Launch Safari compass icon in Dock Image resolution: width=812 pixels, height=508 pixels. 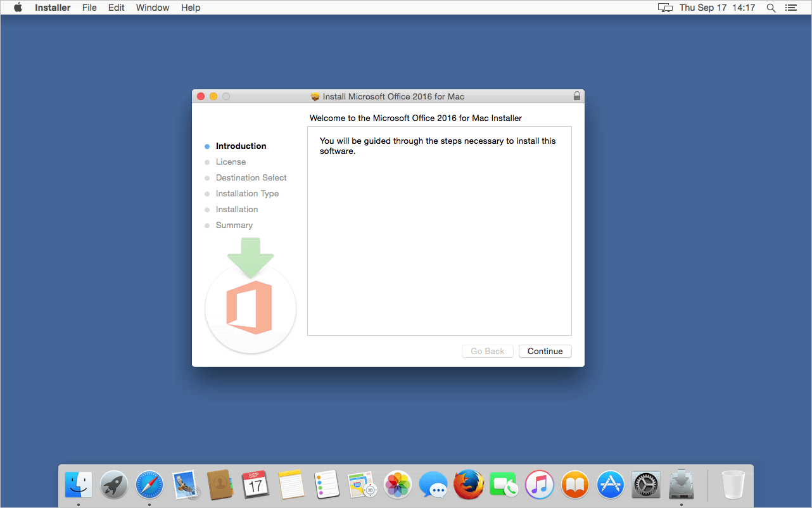tap(149, 486)
